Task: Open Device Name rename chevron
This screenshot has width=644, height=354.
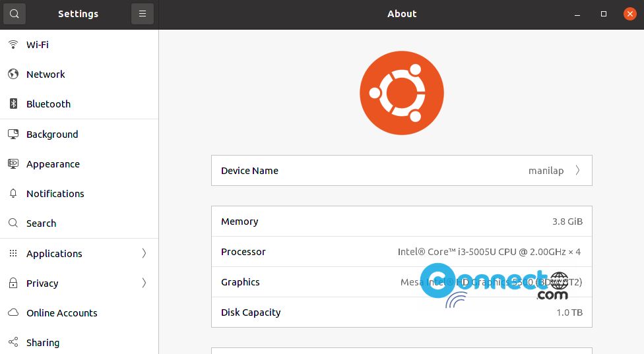Action: pos(577,170)
